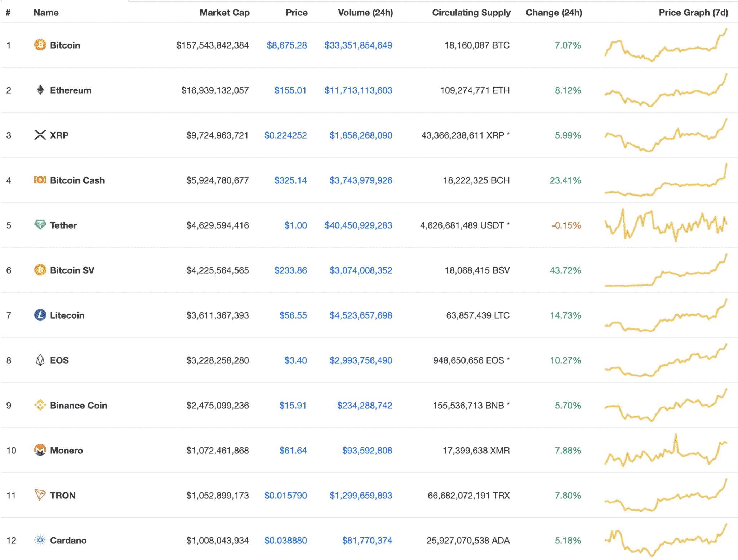Click the Monero logo icon
This screenshot has width=738, height=560.
(x=40, y=450)
